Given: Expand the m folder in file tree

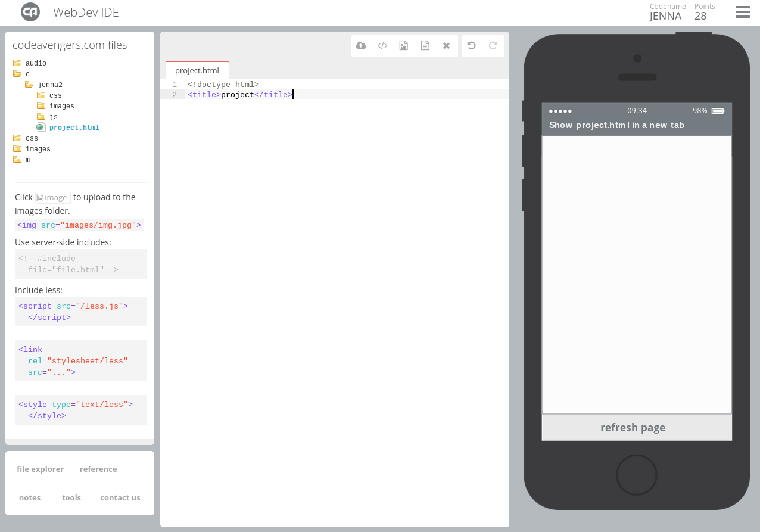Looking at the screenshot, I should [x=27, y=160].
